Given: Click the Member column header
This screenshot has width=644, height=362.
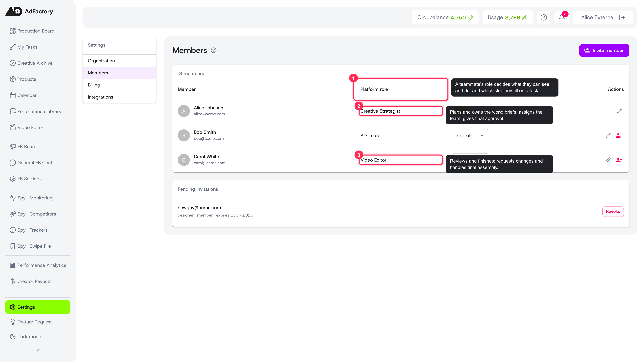Looking at the screenshot, I should pos(187,89).
